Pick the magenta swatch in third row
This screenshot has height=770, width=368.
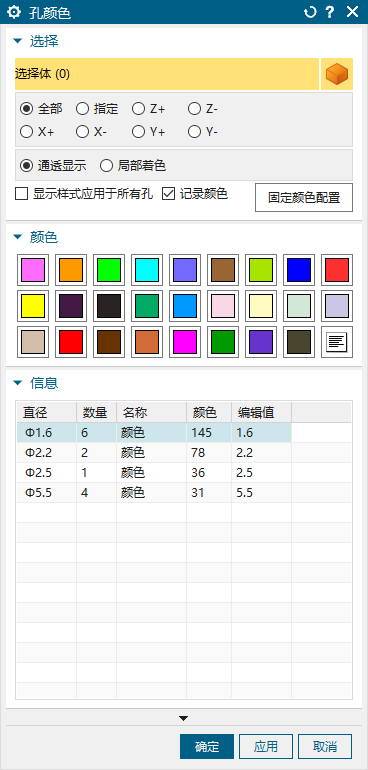(x=185, y=342)
